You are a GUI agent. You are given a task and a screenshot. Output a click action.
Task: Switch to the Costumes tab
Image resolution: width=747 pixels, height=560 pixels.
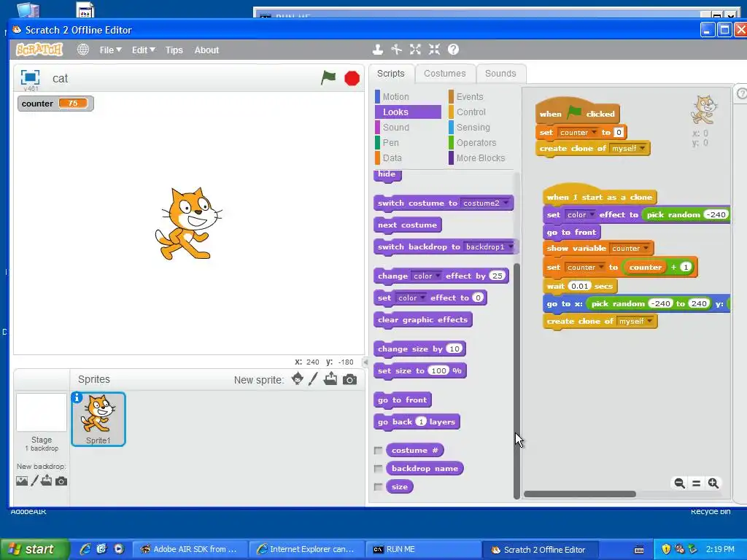tap(445, 74)
